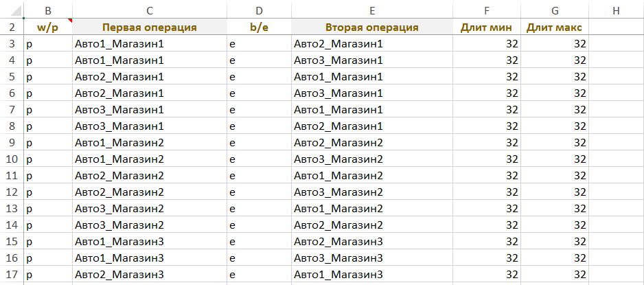This screenshot has height=285, width=644.
Task: Select column G header
Action: tap(555, 10)
